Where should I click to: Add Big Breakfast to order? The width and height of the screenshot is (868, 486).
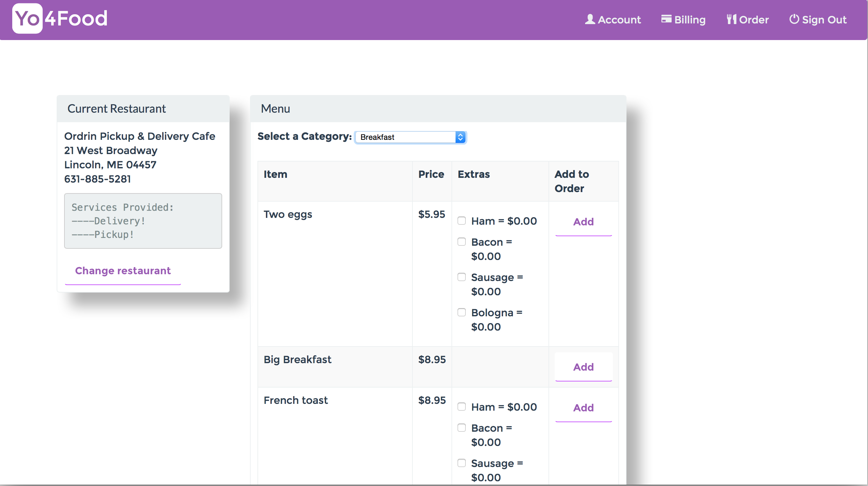tap(583, 367)
